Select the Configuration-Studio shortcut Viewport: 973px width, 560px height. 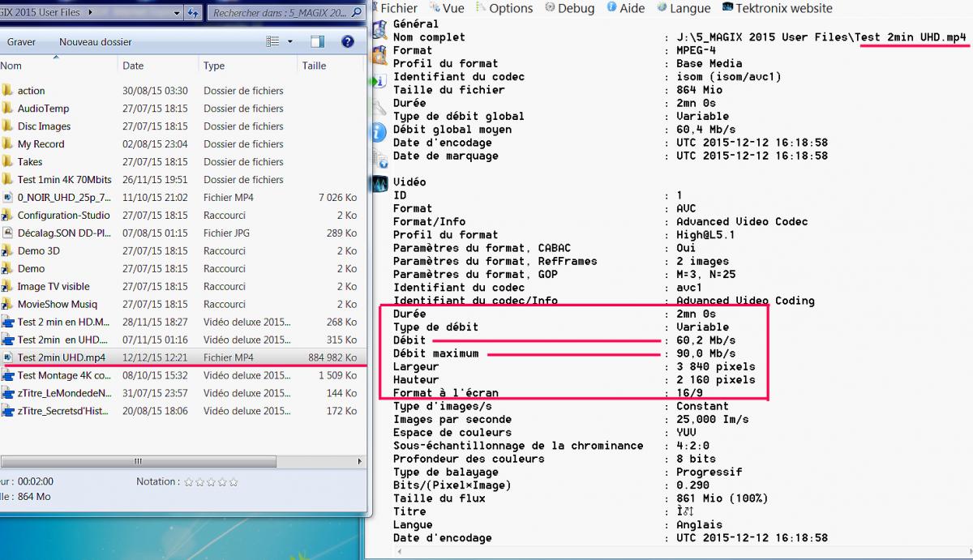click(62, 216)
